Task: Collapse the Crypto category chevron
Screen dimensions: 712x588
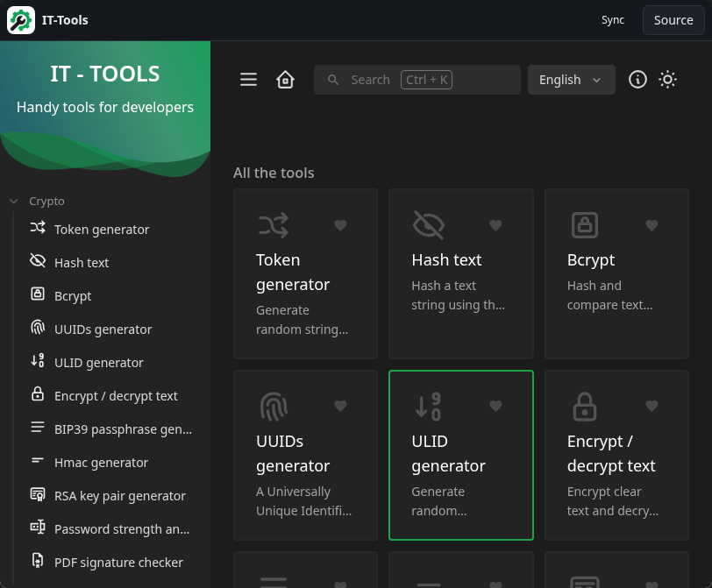Action: [14, 201]
